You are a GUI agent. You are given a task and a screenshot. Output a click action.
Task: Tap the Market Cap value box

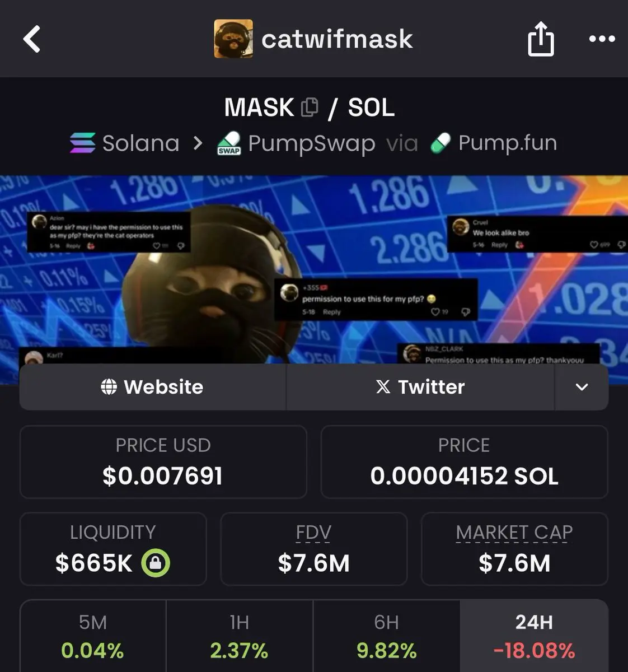pyautogui.click(x=514, y=549)
